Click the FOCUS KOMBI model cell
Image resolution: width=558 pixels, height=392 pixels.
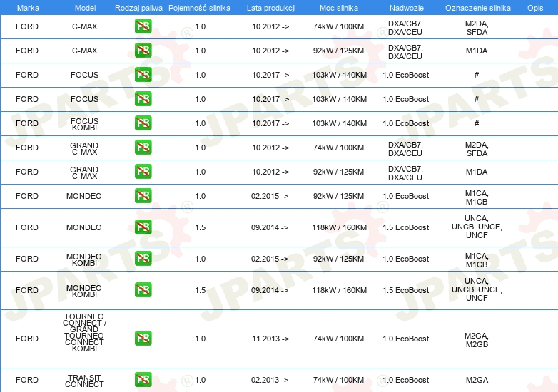click(85, 123)
